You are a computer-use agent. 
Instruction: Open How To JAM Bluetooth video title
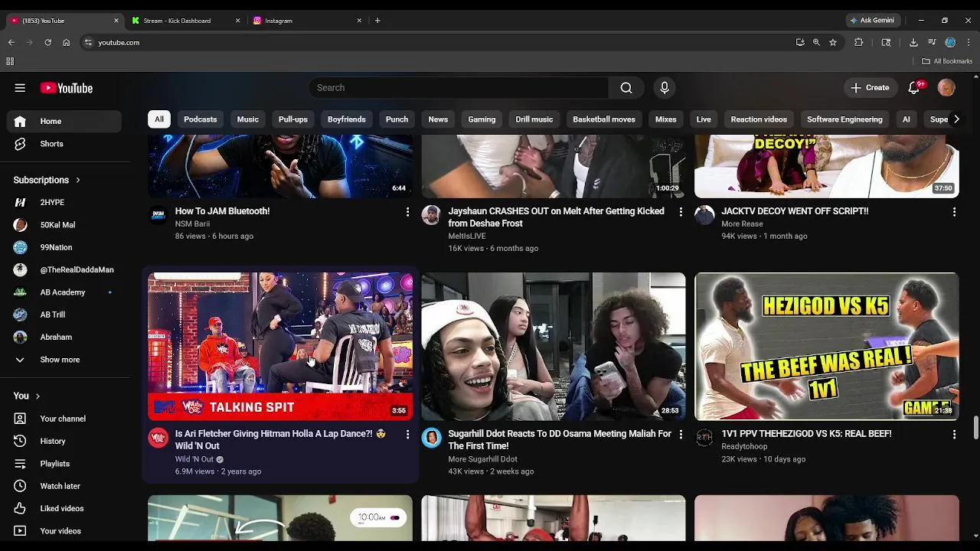222,211
